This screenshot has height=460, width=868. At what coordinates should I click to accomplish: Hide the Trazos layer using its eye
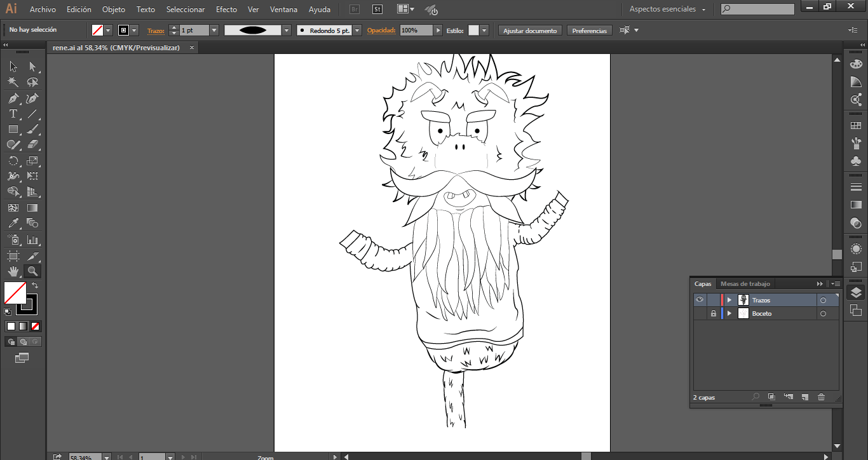click(700, 300)
